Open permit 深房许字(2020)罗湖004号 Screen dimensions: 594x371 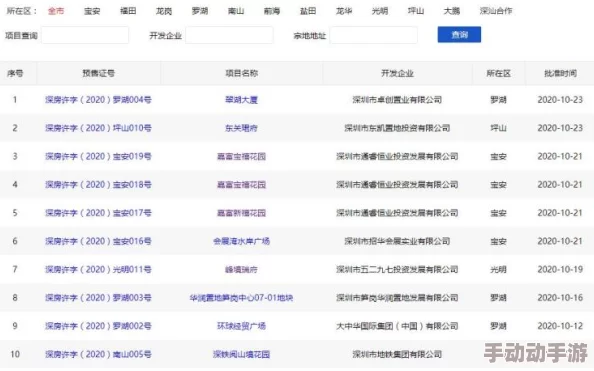(98, 100)
